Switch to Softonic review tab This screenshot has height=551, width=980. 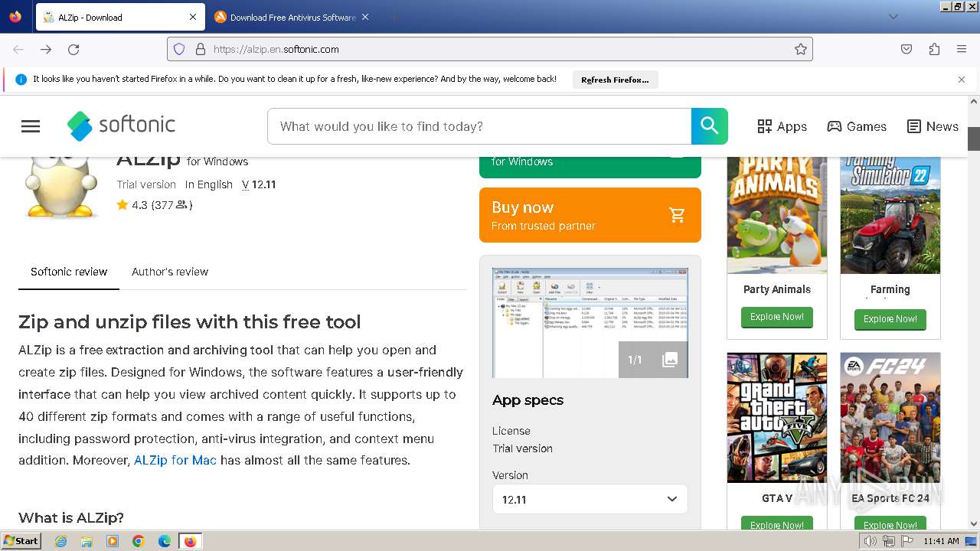[x=69, y=272]
